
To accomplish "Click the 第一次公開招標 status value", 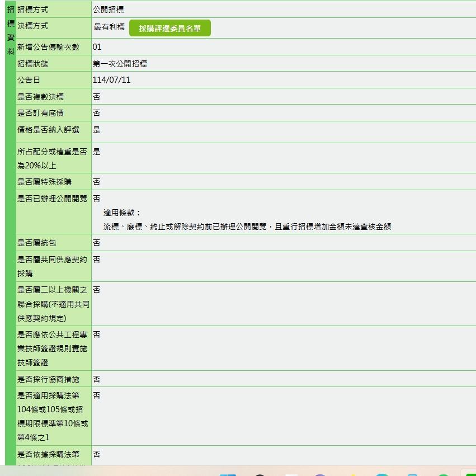I will pyautogui.click(x=120, y=64).
